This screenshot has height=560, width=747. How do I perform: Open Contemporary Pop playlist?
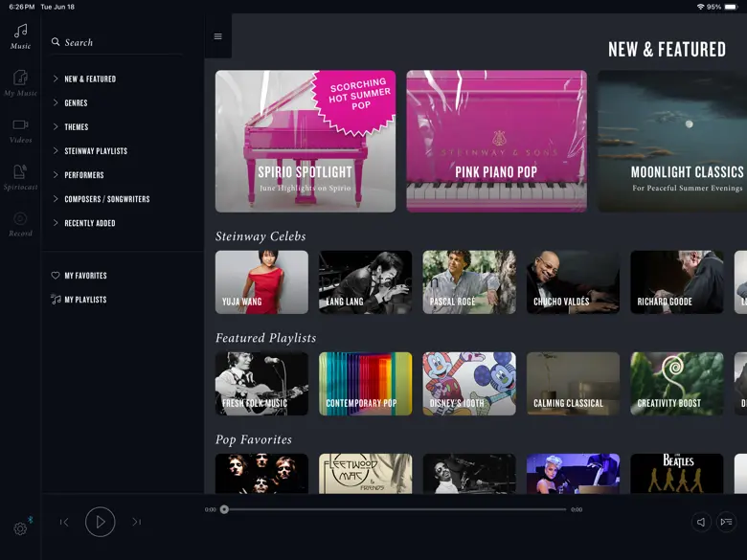click(x=366, y=384)
